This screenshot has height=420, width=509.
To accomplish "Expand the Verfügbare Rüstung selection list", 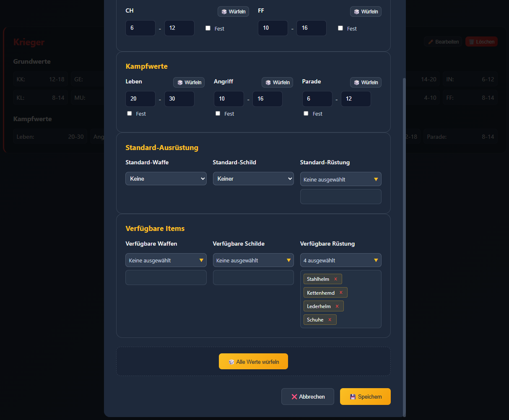I will click(x=340, y=260).
